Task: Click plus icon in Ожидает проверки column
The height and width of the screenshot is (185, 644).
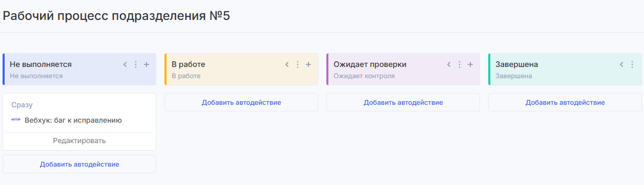Action: click(x=470, y=64)
